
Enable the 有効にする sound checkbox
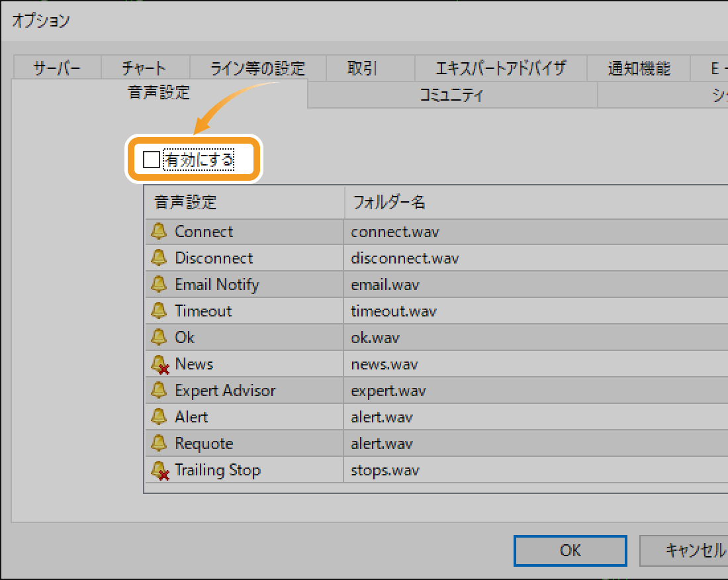pyautogui.click(x=150, y=159)
